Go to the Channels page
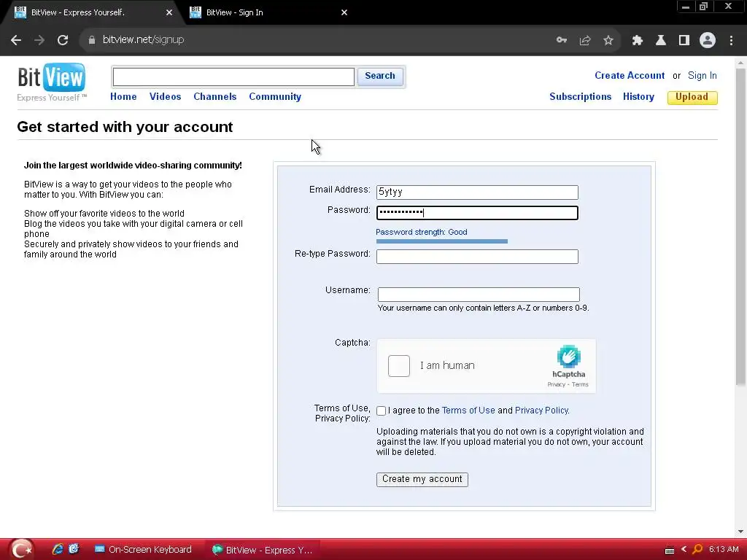Screen dimensions: 747x560 [215, 97]
